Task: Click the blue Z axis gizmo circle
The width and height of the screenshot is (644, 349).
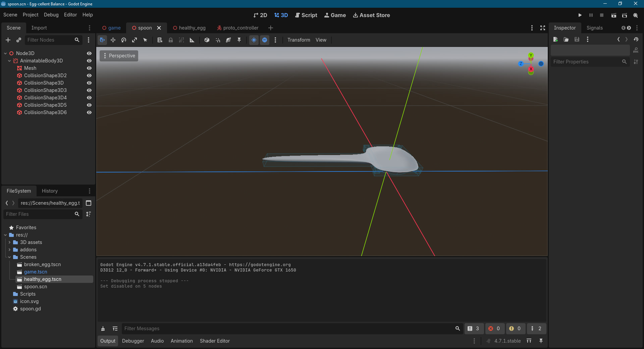Action: (521, 63)
